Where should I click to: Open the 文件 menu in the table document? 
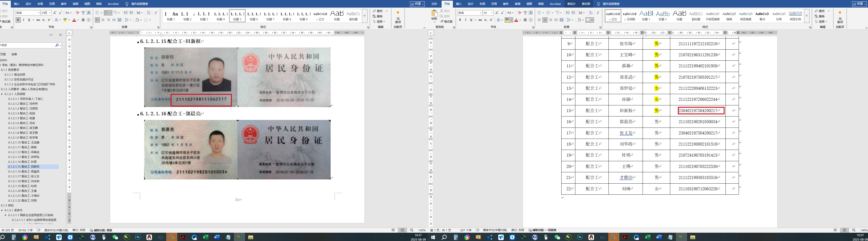click(x=434, y=4)
